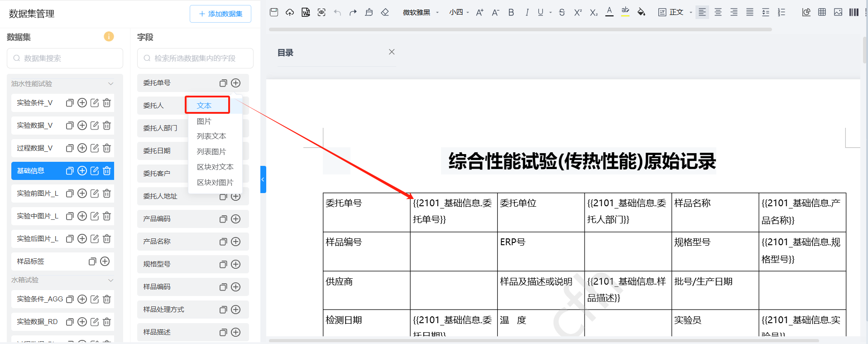Collapse the 油水性能试验 dataset group

[110, 84]
